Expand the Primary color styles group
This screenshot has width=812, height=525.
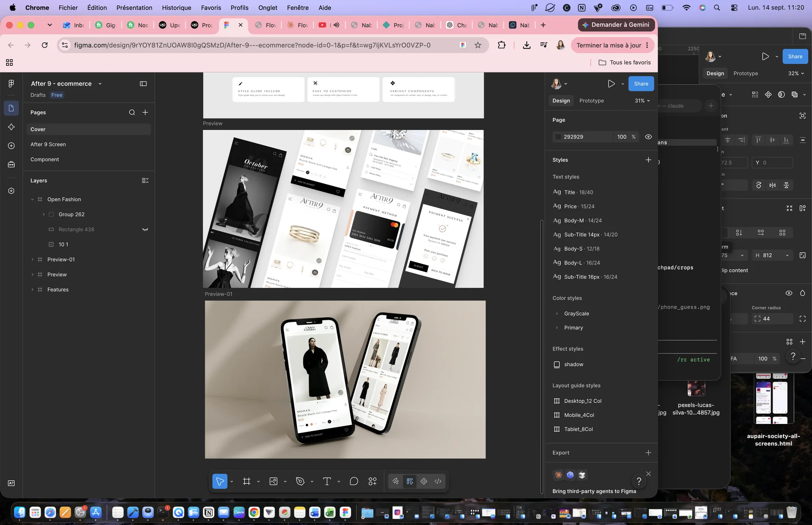[x=557, y=328]
